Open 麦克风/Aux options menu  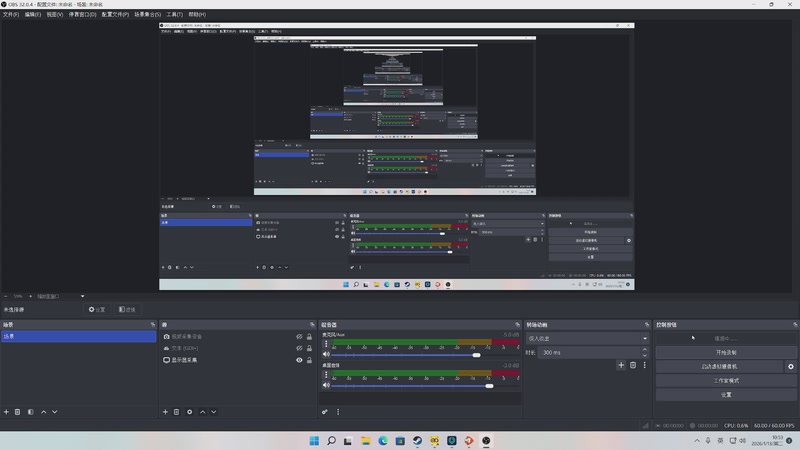tap(326, 344)
